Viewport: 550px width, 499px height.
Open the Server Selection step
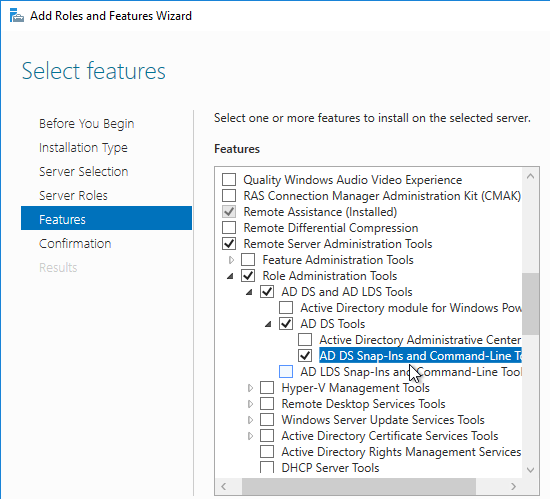[x=83, y=171]
